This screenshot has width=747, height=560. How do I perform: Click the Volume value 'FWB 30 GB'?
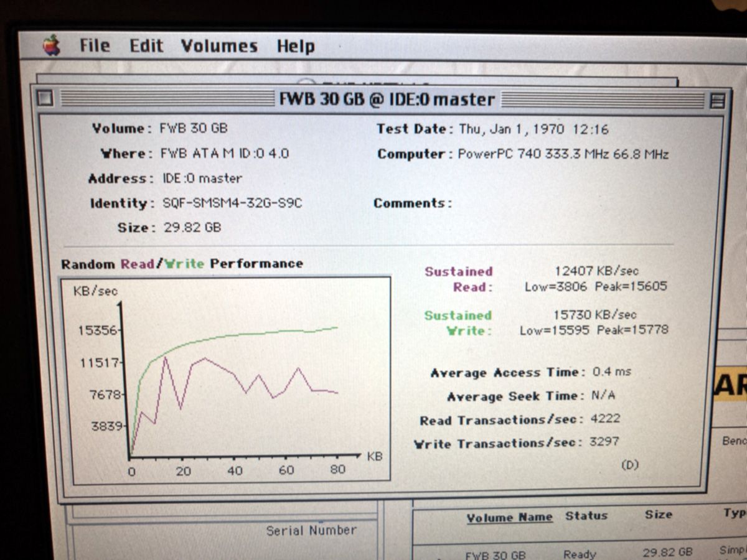194,128
